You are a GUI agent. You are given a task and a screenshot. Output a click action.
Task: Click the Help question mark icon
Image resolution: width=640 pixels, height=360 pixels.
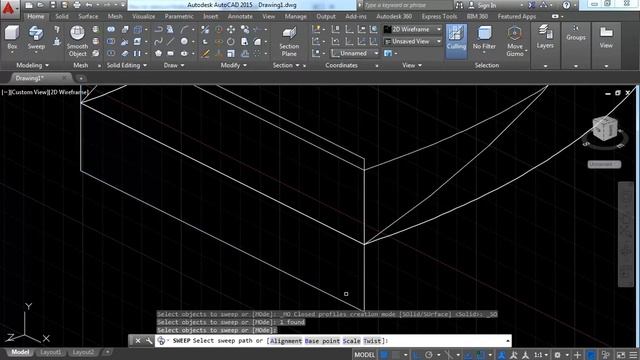tap(566, 5)
